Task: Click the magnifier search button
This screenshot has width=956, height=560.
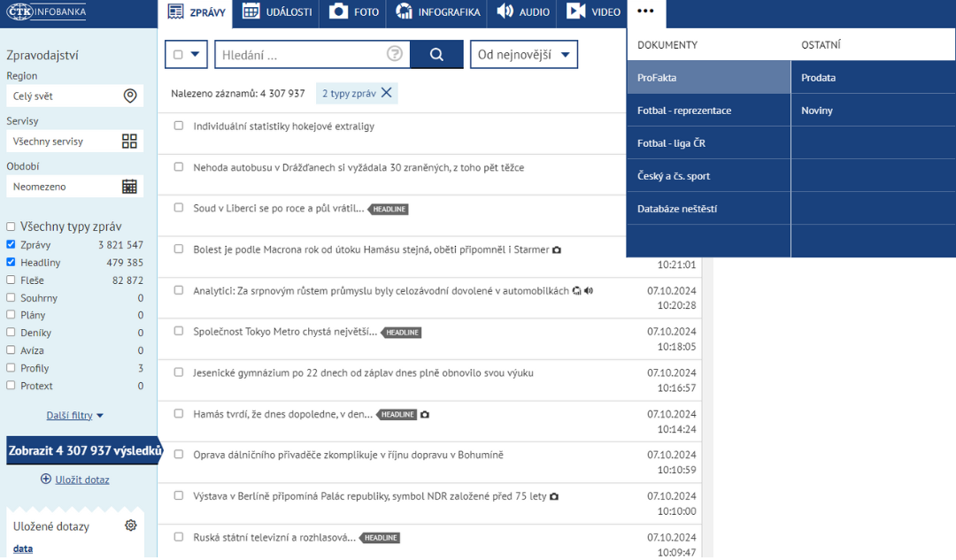Action: click(436, 54)
